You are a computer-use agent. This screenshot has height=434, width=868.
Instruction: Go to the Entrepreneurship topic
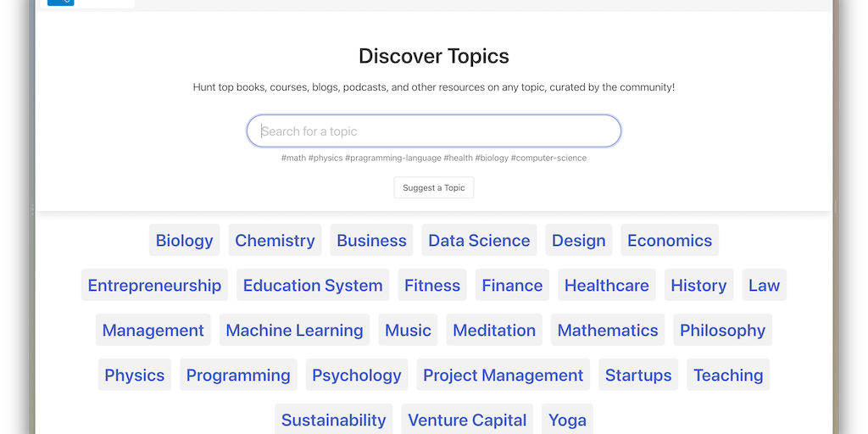(154, 286)
